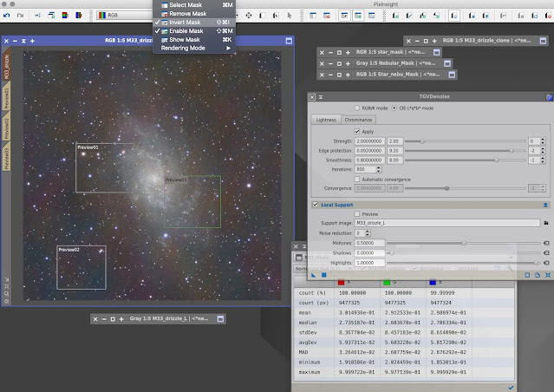The width and height of the screenshot is (554, 392).
Task: Open the folder icon beside Support image
Action: [546, 224]
